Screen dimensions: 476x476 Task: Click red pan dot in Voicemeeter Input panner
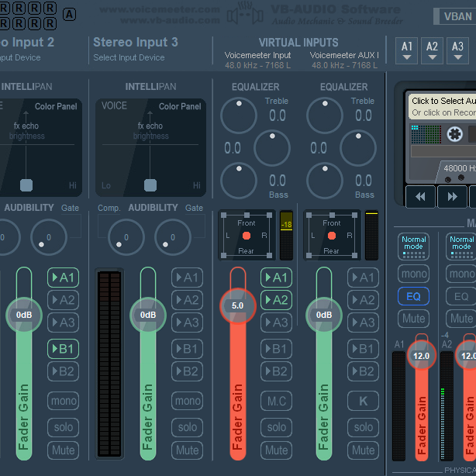pyautogui.click(x=247, y=236)
